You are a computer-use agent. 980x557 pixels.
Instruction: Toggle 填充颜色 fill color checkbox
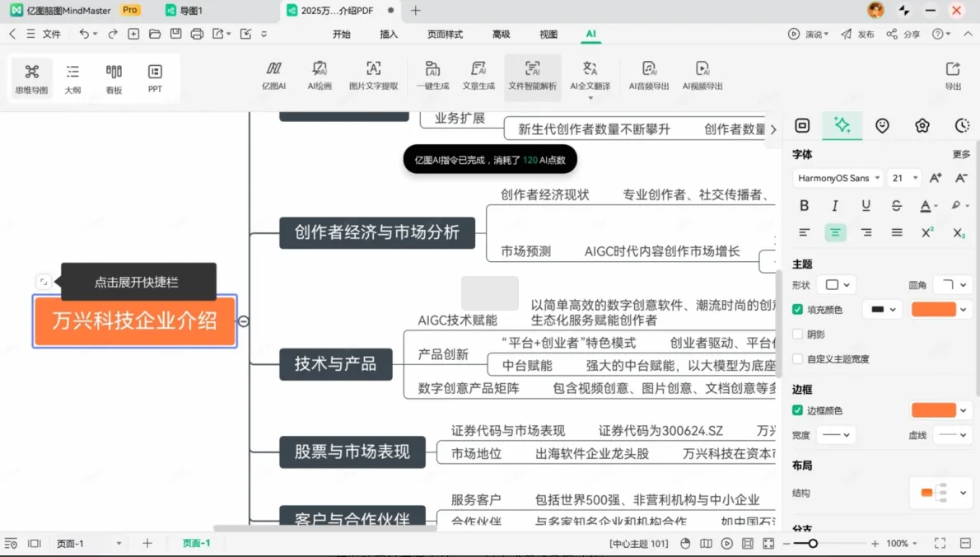coord(797,309)
